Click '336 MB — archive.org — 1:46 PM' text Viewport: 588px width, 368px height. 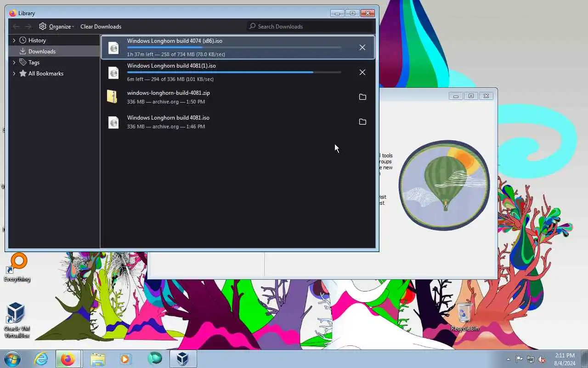point(166,126)
